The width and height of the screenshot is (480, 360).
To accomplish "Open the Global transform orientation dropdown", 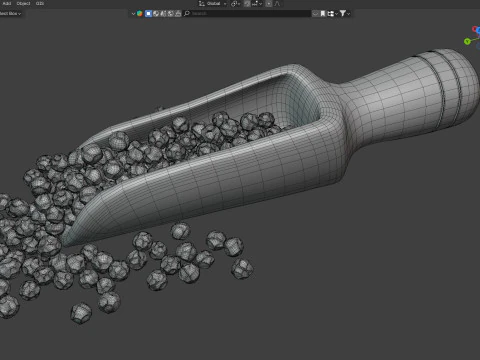I will coord(212,4).
